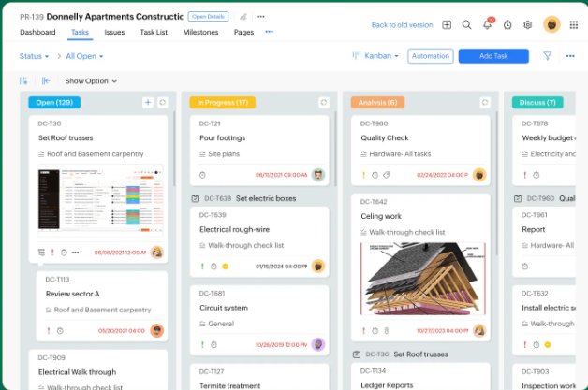Open the settings gear icon
The image size is (588, 390).
point(528,25)
